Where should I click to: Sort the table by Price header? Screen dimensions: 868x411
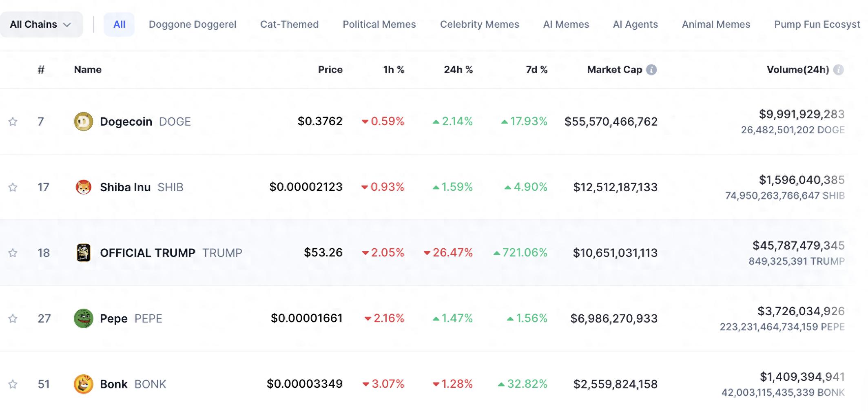coord(330,70)
